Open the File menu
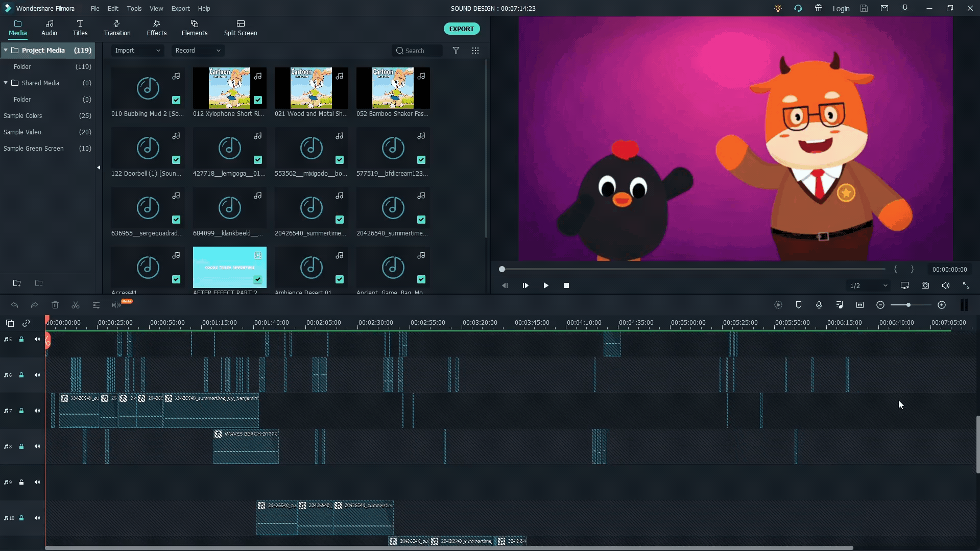 tap(95, 8)
